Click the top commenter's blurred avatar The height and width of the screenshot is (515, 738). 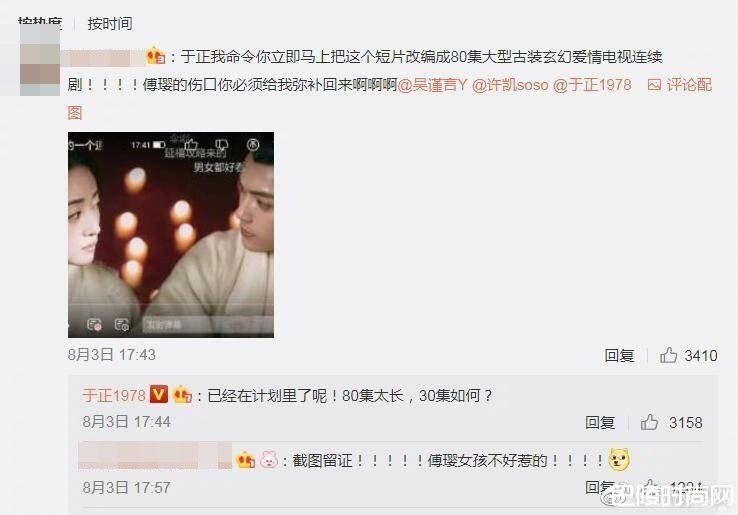tap(40, 56)
